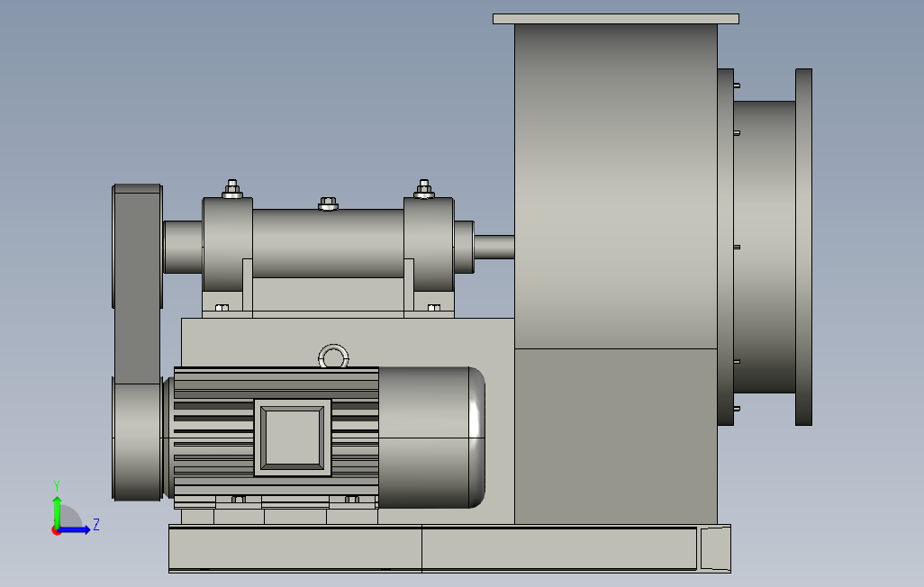Select the thin drive shaft entering fan casing
Screen dimensions: 924x587
click(x=494, y=247)
